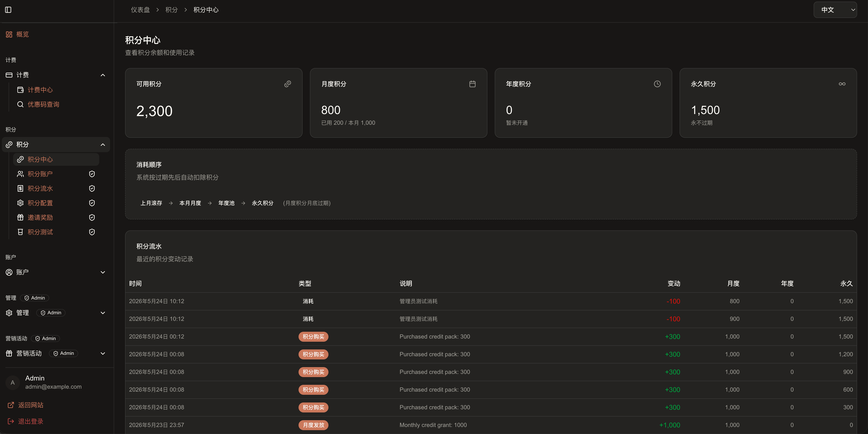Screen dimensions: 868x434
Task: Click the user avatar circle A
Action: [x=12, y=383]
